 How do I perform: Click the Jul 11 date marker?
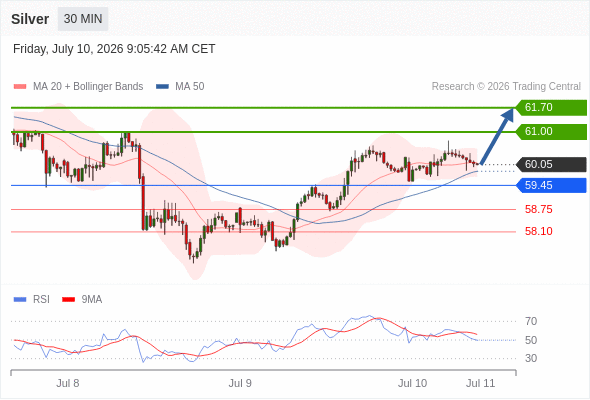click(481, 383)
